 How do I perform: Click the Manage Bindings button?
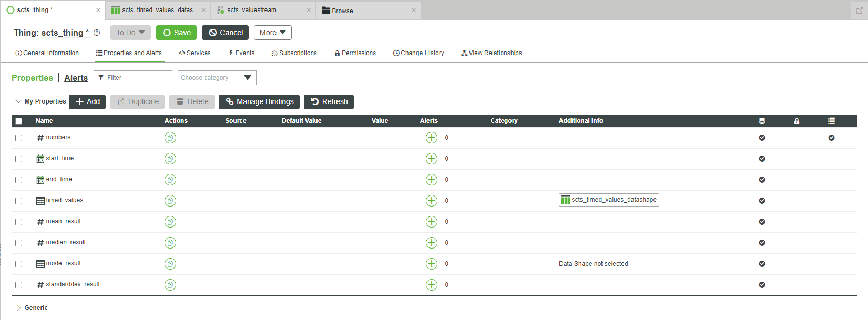(x=260, y=101)
